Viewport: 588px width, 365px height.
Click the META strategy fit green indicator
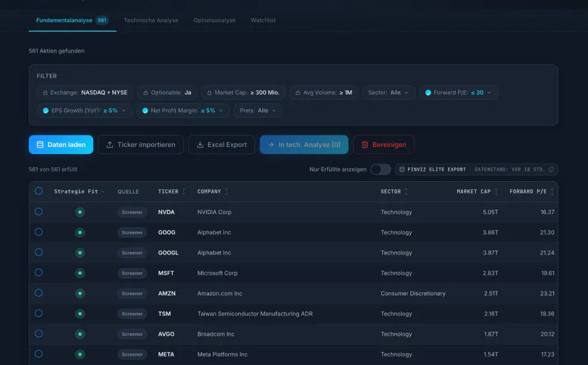(80, 354)
